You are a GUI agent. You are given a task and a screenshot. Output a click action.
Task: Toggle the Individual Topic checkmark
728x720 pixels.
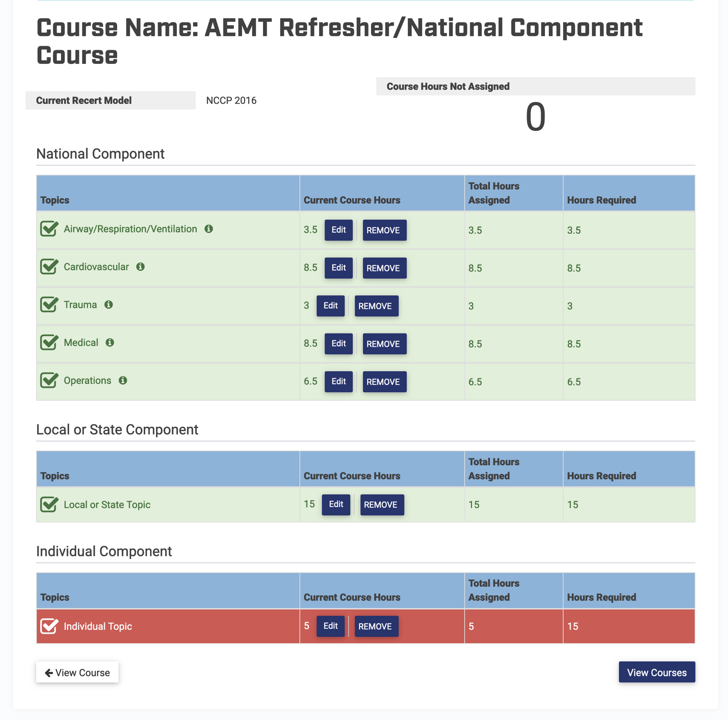coord(49,626)
